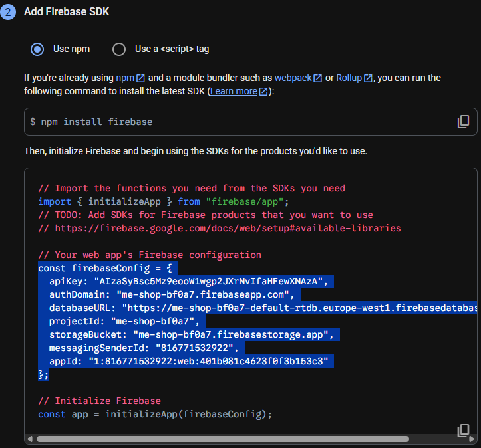Click the "const app = initializeApp(firebaseConfig);" line
Image resolution: width=481 pixels, height=448 pixels.
155,415
